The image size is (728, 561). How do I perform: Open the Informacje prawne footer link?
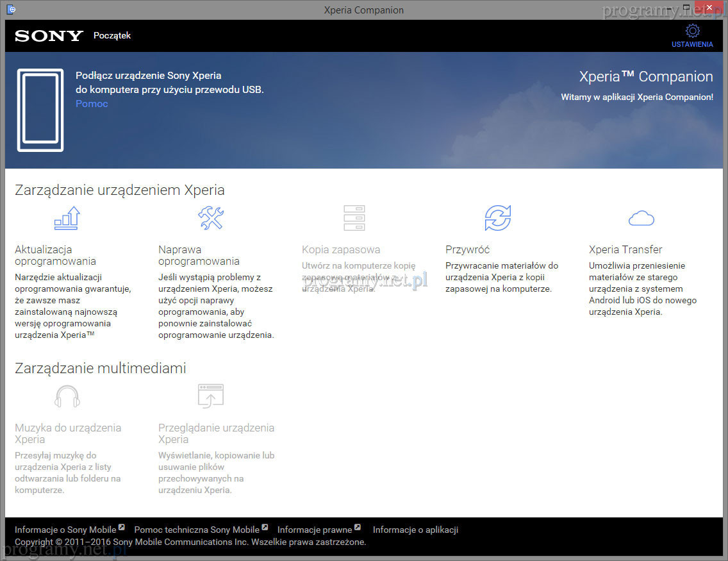click(x=315, y=530)
